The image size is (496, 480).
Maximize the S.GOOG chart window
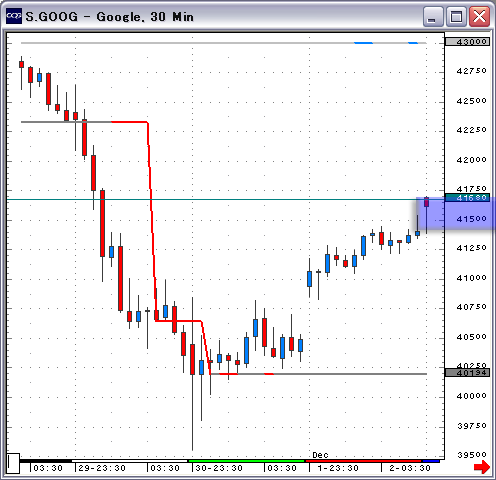456,17
